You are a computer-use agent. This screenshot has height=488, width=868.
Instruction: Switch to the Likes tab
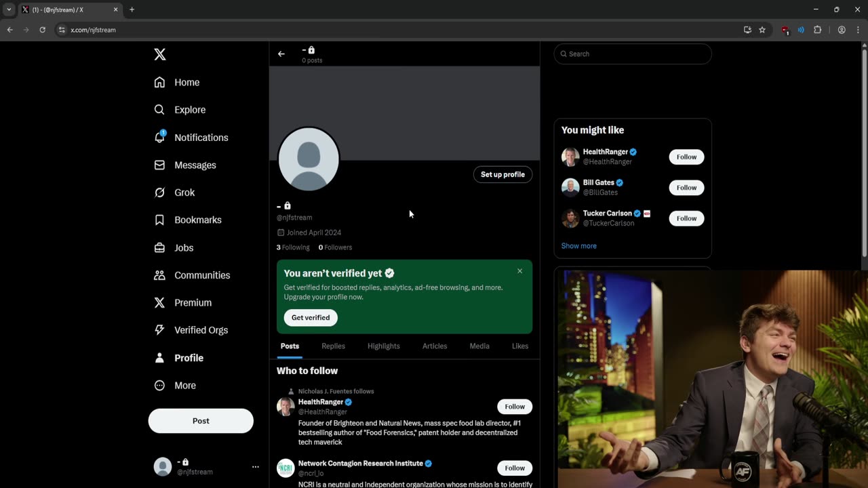[x=520, y=346]
